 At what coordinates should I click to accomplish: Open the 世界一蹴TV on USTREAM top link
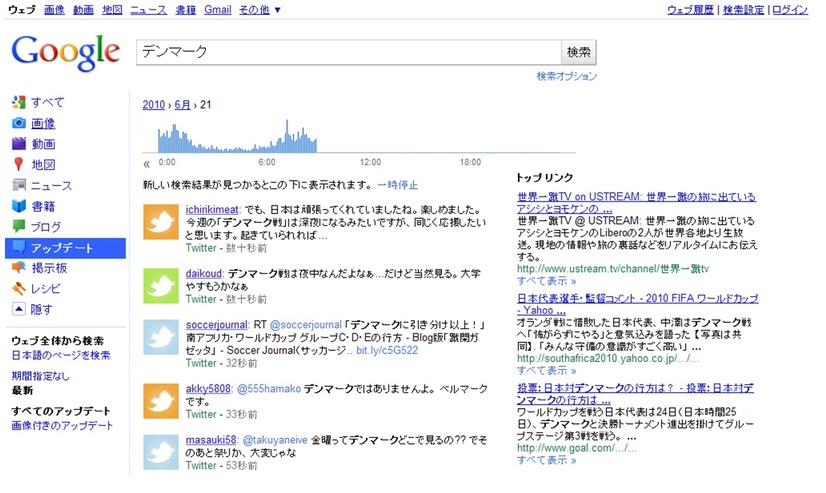click(x=636, y=203)
